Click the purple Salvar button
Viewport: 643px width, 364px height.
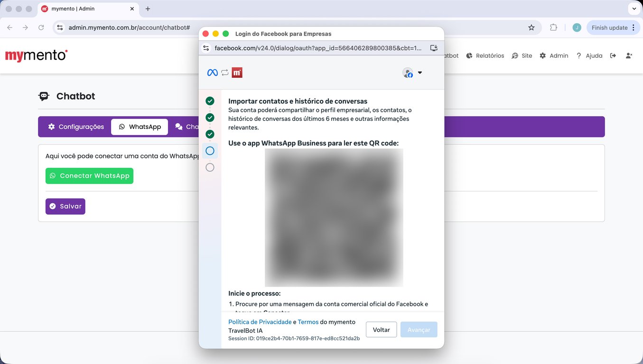pyautogui.click(x=65, y=206)
